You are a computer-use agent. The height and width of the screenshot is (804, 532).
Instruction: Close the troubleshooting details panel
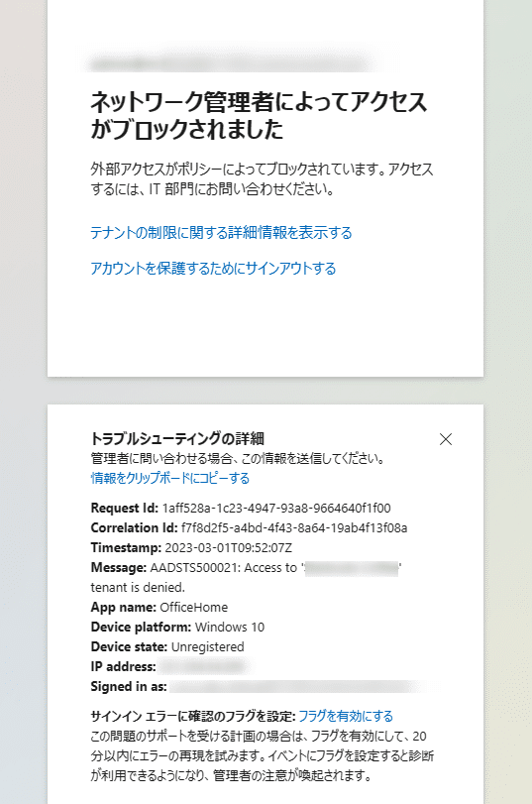(x=446, y=439)
